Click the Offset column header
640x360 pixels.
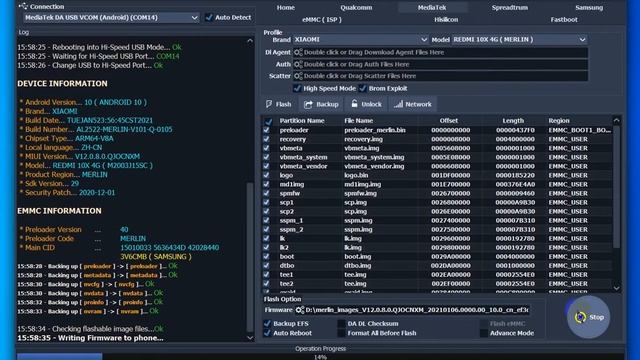449,121
